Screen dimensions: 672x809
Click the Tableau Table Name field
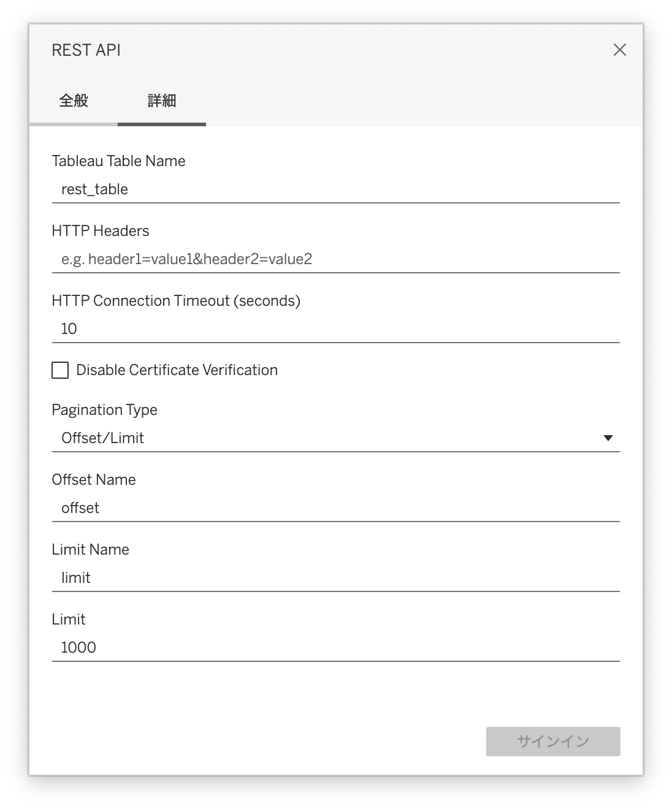point(336,189)
